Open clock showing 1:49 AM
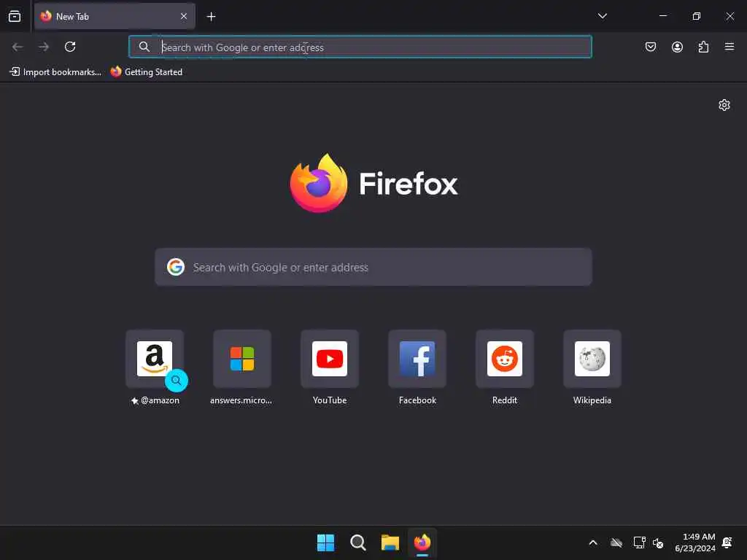Screen dimensions: 747x560 tap(695, 542)
